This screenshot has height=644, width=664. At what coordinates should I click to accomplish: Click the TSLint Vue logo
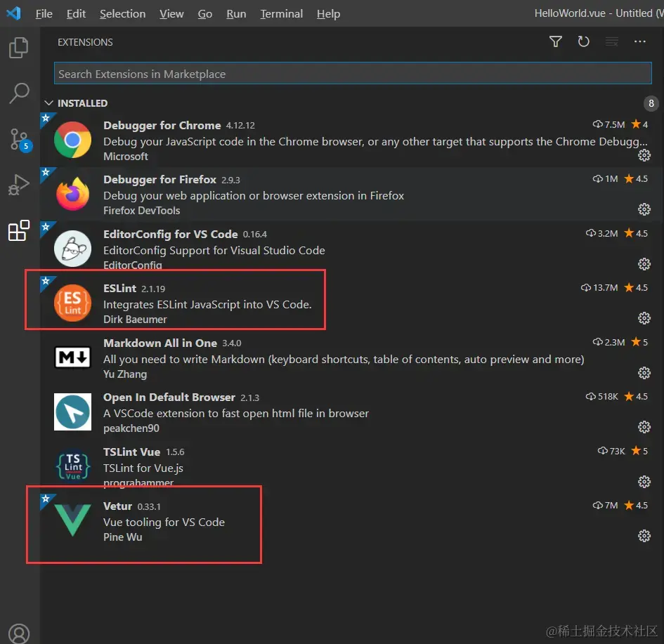[x=73, y=466]
